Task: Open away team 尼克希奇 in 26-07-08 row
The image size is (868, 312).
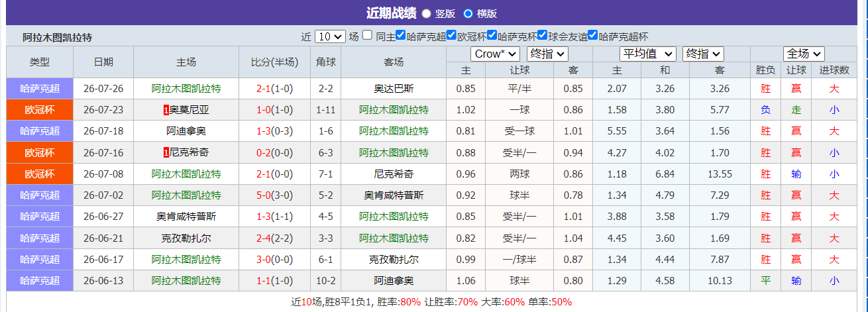Action: 394,174
